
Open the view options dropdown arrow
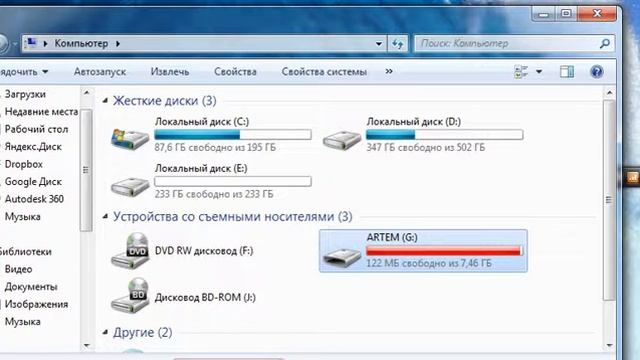point(539,72)
